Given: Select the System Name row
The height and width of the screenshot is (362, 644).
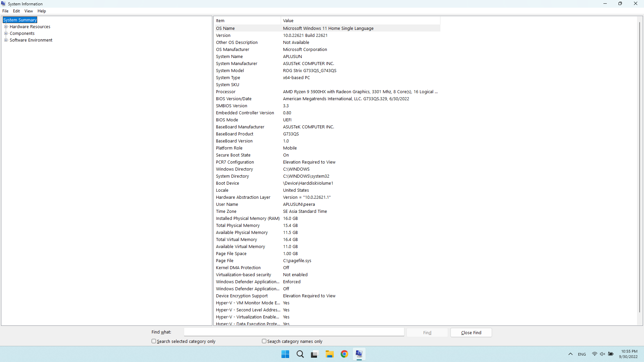Looking at the screenshot, I should tap(327, 57).
